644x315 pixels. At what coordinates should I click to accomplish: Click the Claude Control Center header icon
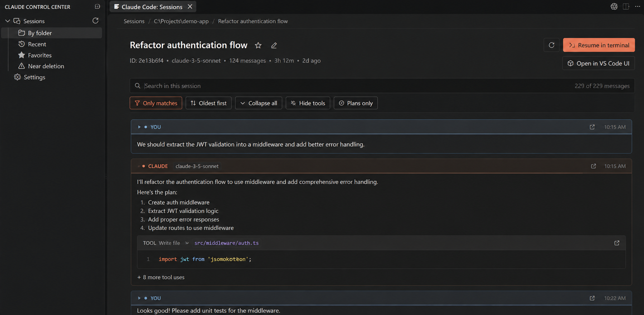coord(97,7)
